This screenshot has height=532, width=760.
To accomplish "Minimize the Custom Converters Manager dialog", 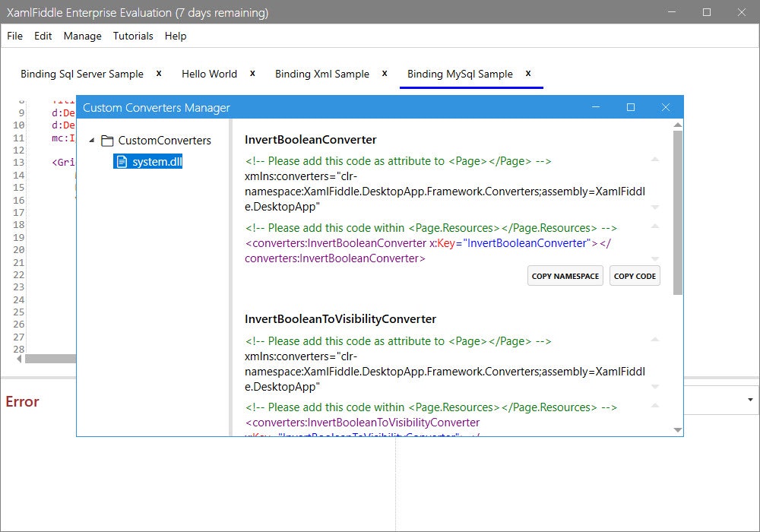I will point(596,107).
